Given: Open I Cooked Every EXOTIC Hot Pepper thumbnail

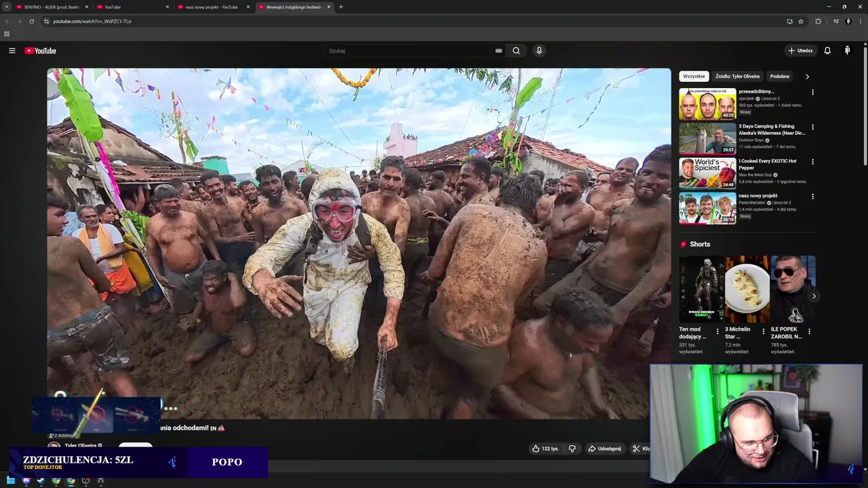Looking at the screenshot, I should tap(707, 174).
